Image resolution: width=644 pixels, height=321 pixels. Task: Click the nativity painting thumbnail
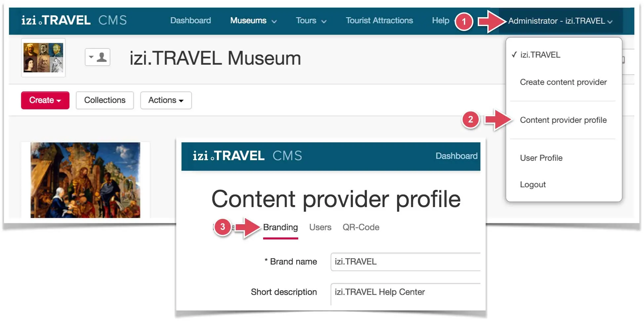click(x=85, y=180)
